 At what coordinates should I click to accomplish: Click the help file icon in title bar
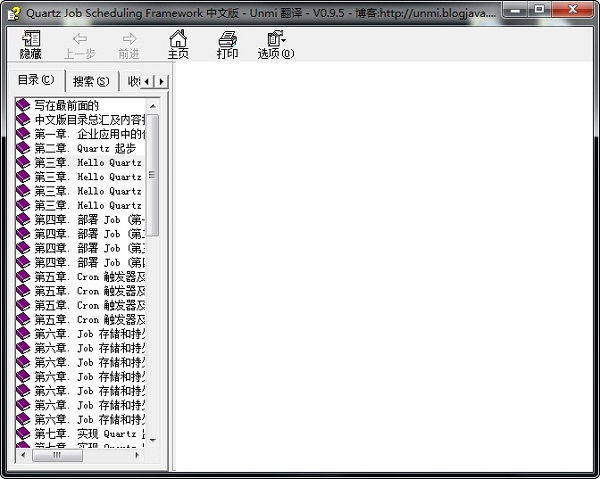click(14, 13)
